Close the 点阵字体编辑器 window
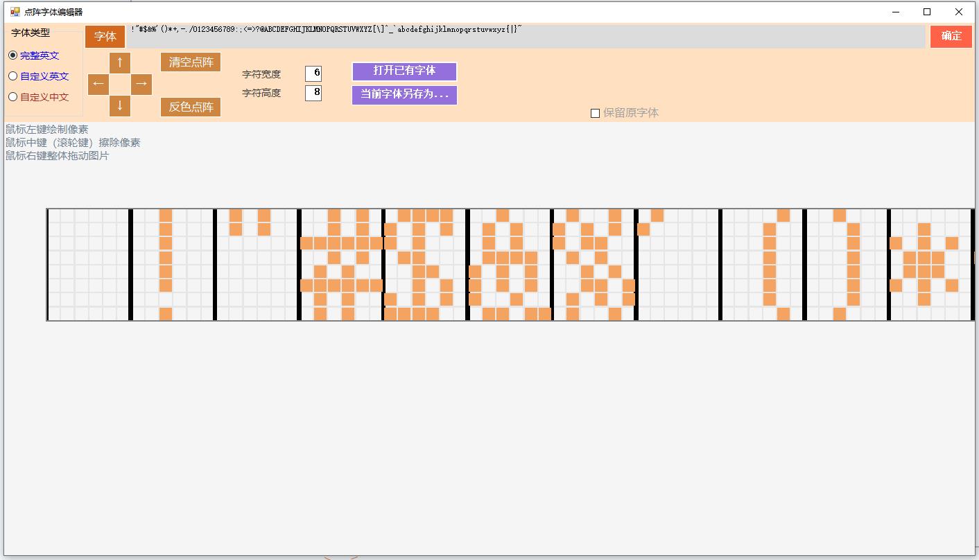This screenshot has width=979, height=560. click(960, 12)
